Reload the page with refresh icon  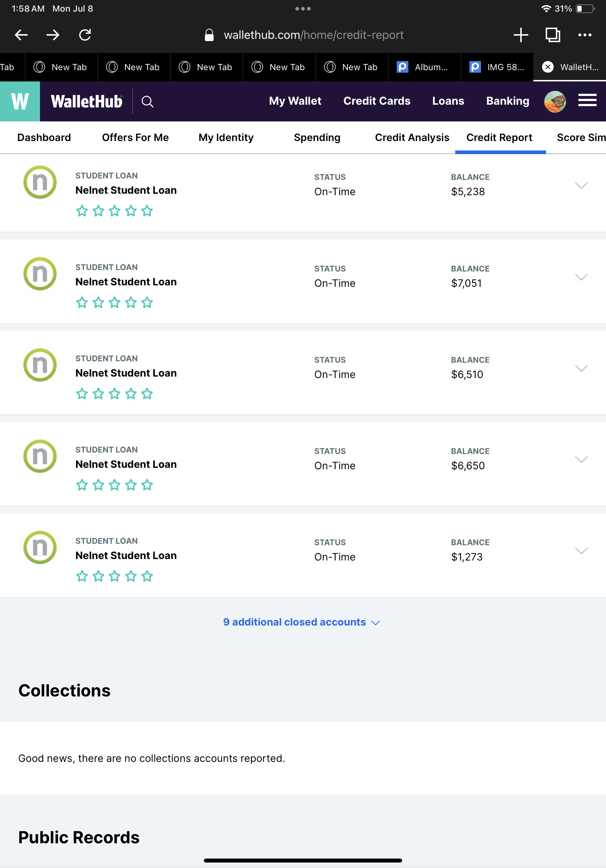85,35
